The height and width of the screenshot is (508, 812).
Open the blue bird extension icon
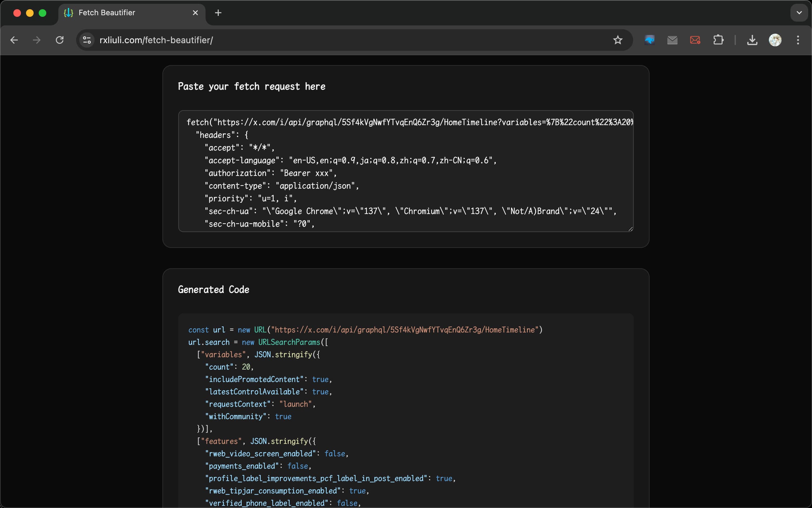click(650, 40)
